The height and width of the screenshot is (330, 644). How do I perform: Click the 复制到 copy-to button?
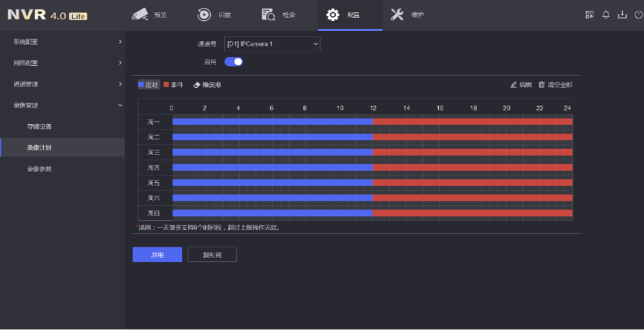pos(212,255)
